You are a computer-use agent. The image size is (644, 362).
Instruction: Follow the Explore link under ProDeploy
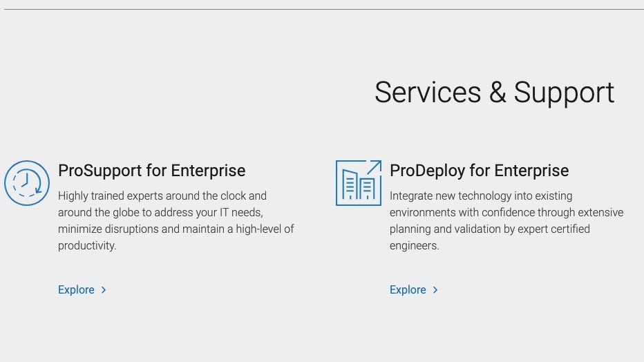(408, 290)
